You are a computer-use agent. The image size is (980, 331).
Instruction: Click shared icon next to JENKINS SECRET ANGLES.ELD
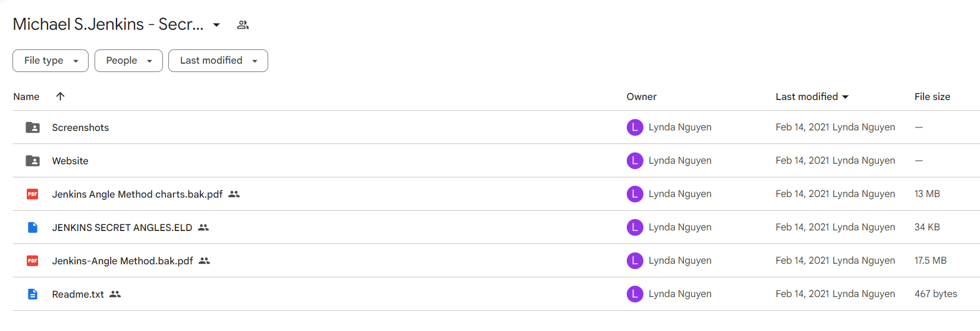[203, 227]
